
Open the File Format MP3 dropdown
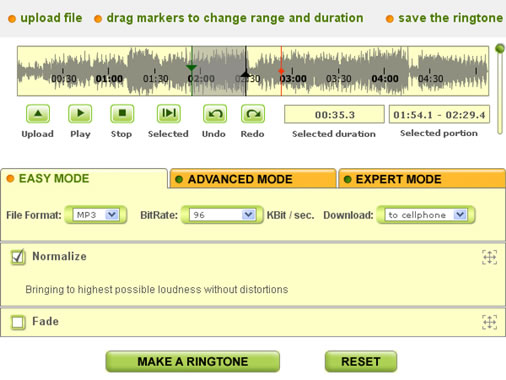click(x=96, y=215)
